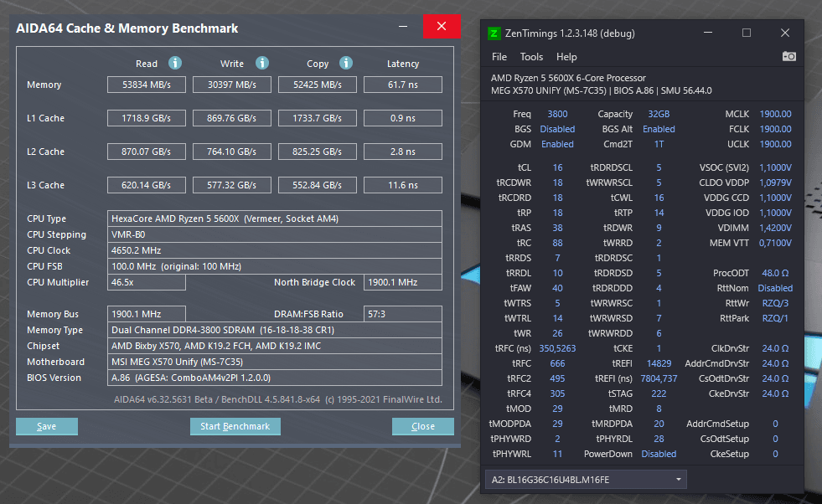Click L1 Cache Write value 869.76 GB/s
This screenshot has width=822, height=504.
pyautogui.click(x=232, y=118)
